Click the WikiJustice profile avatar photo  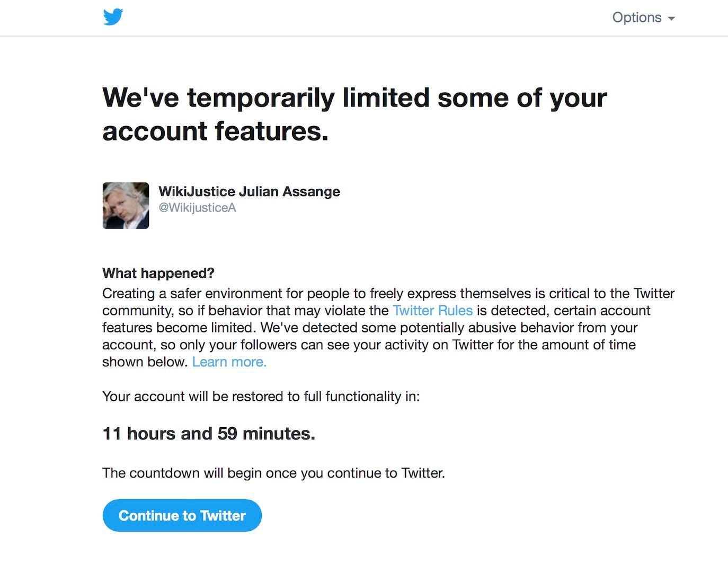126,206
